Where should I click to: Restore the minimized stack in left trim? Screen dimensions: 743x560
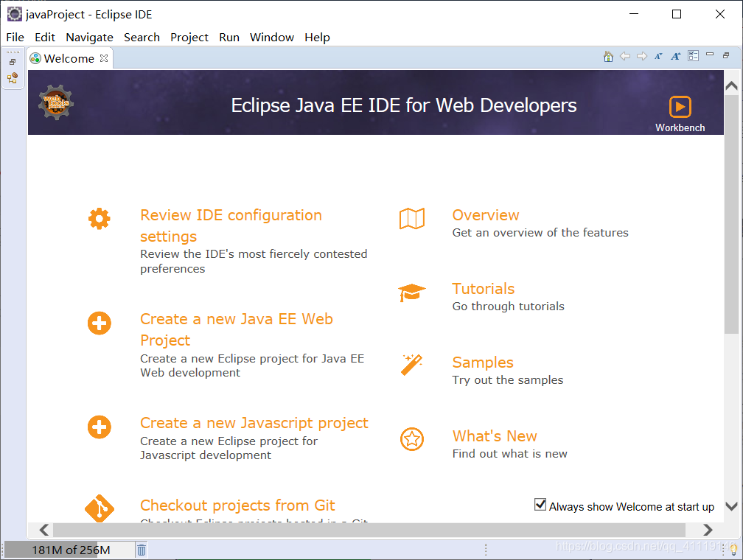point(13,62)
